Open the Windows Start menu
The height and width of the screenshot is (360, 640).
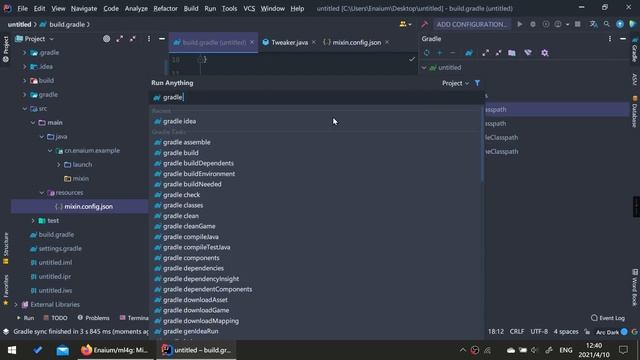(12, 350)
